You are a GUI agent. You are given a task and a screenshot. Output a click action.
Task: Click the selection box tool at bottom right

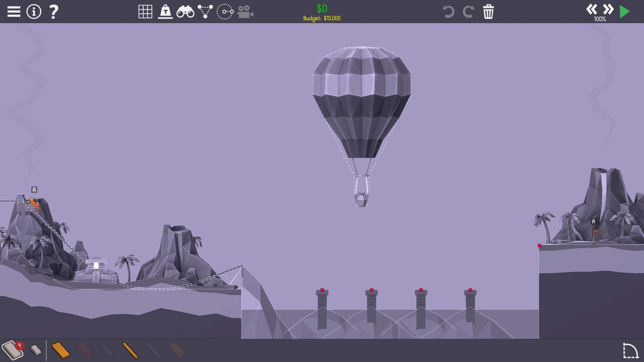coord(630,351)
